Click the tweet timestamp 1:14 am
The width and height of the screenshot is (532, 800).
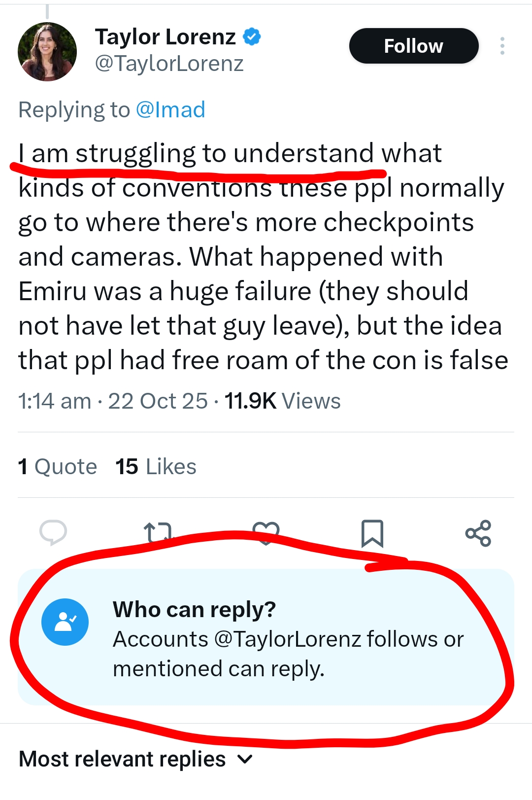pyautogui.click(x=55, y=401)
